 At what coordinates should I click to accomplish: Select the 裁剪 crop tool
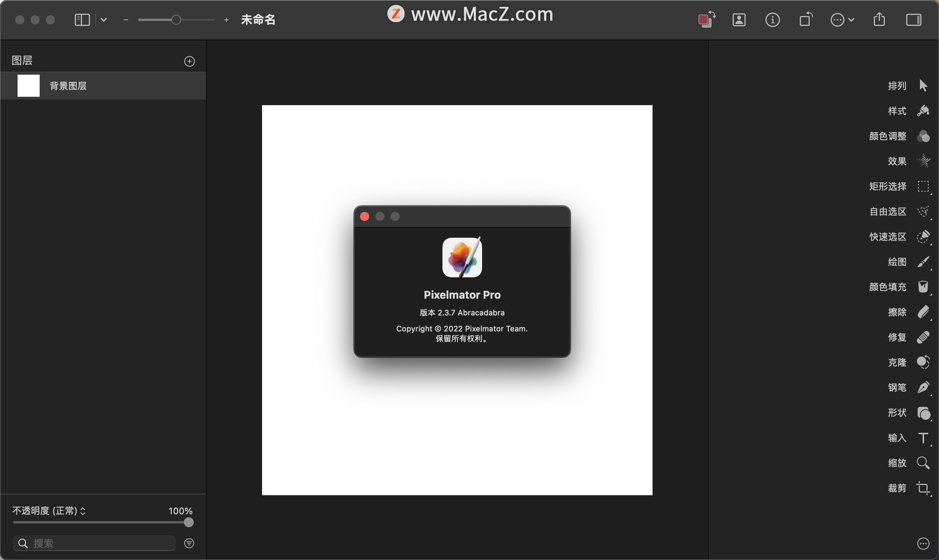[923, 488]
